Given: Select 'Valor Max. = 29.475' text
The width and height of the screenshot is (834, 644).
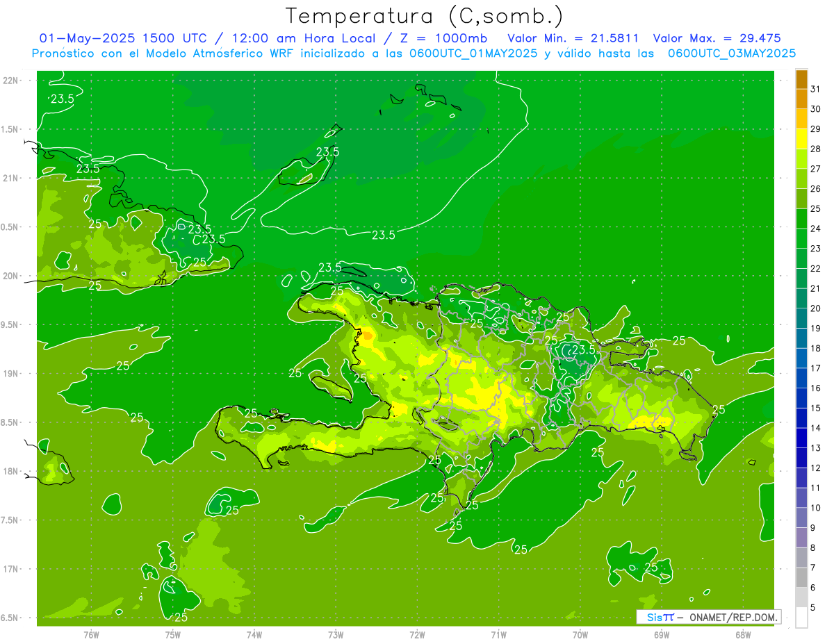Looking at the screenshot, I should [x=717, y=38].
